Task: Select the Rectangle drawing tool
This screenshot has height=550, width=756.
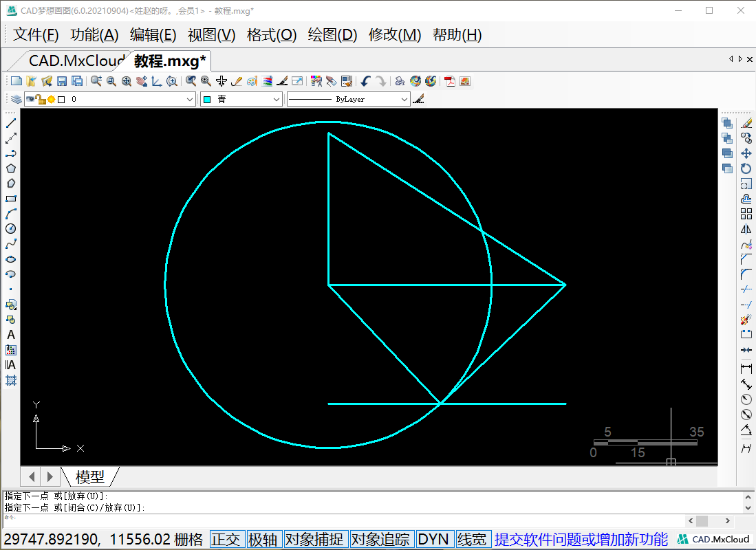Action: tap(11, 199)
